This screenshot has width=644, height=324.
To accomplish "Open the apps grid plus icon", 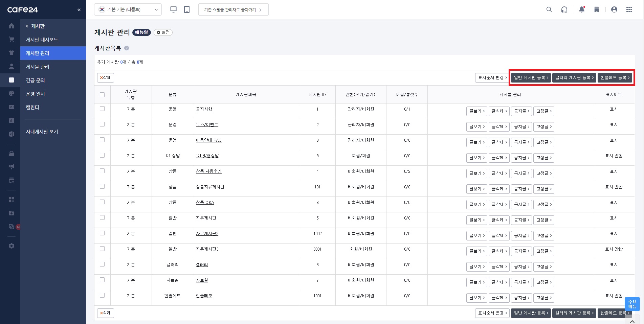I will click(x=12, y=200).
